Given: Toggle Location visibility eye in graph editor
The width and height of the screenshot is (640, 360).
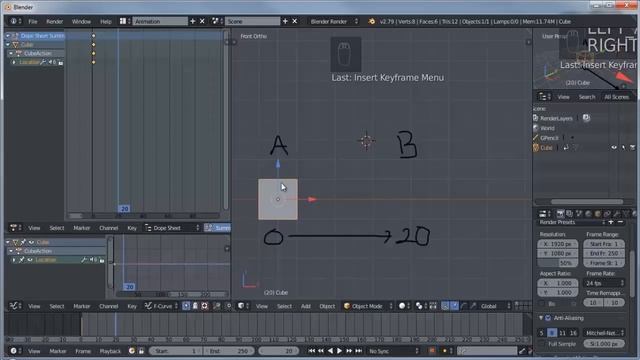Looking at the screenshot, I should tap(30, 260).
